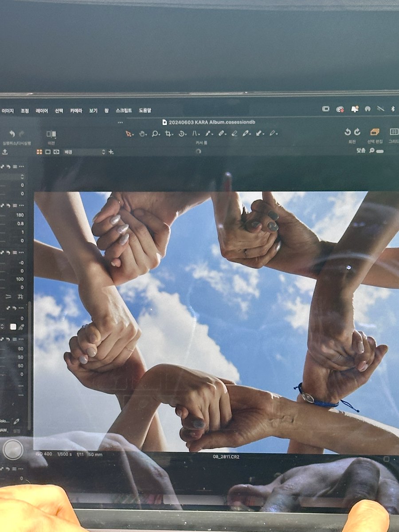399x532 pixels.
Task: Toggle the orange multi-view grid viewer mode
Action: coord(39,152)
